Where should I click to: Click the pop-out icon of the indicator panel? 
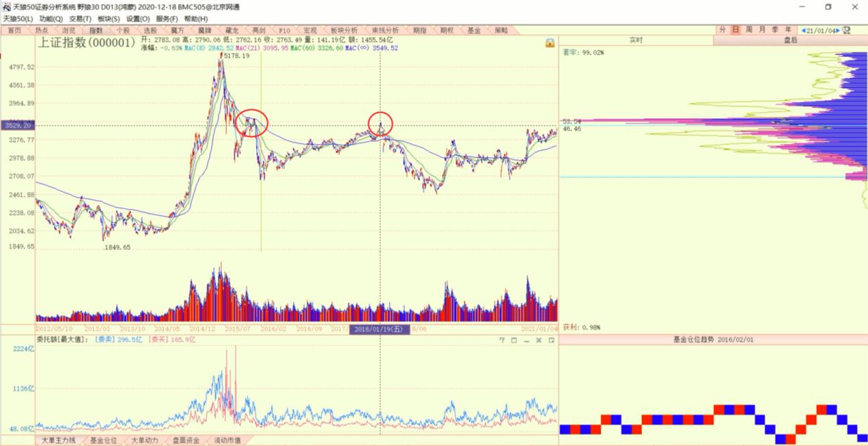pos(551,340)
